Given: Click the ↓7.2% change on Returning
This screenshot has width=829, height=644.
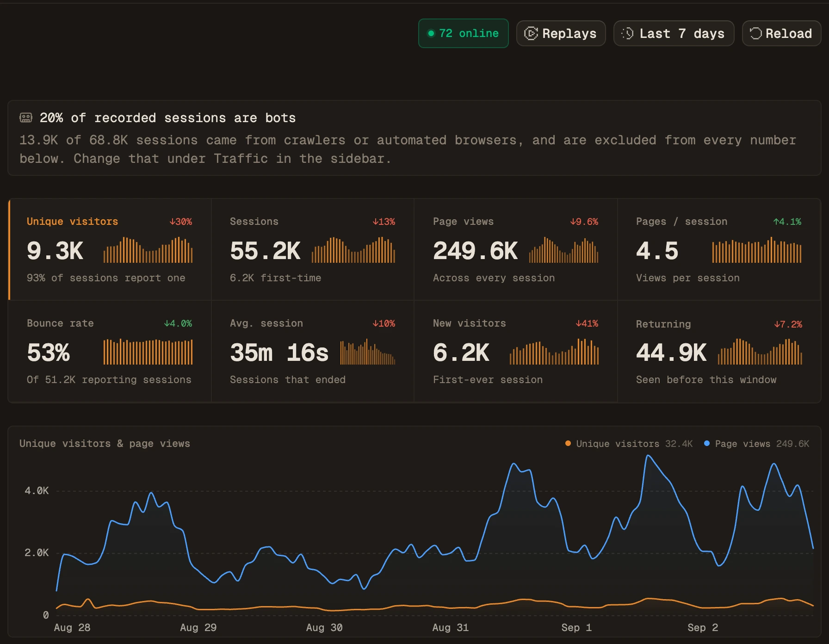Looking at the screenshot, I should tap(788, 324).
